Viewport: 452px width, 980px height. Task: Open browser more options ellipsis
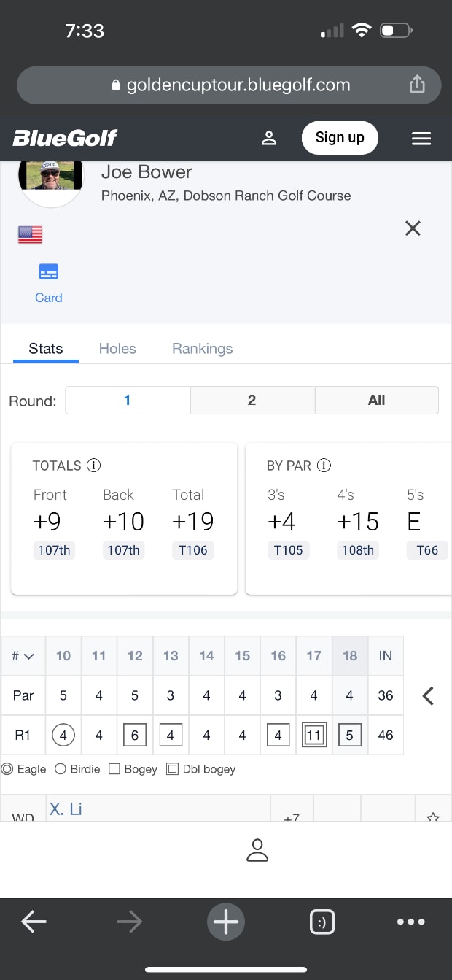point(411,922)
